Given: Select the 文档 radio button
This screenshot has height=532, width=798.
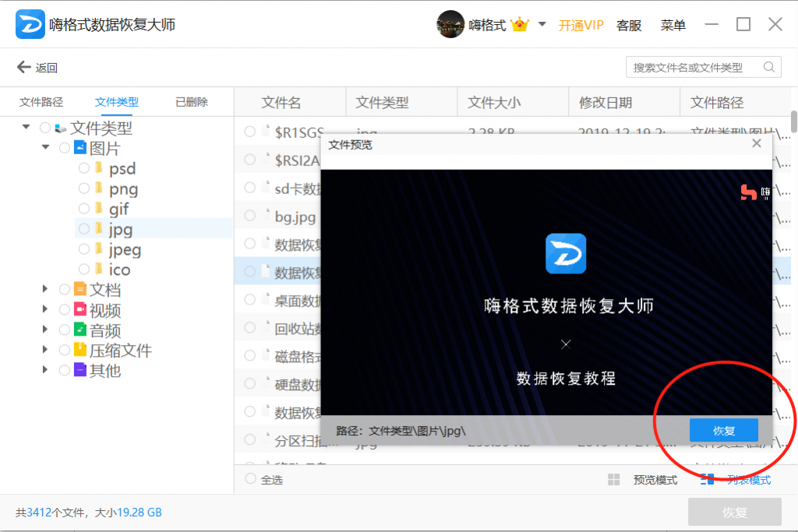Looking at the screenshot, I should (x=65, y=290).
